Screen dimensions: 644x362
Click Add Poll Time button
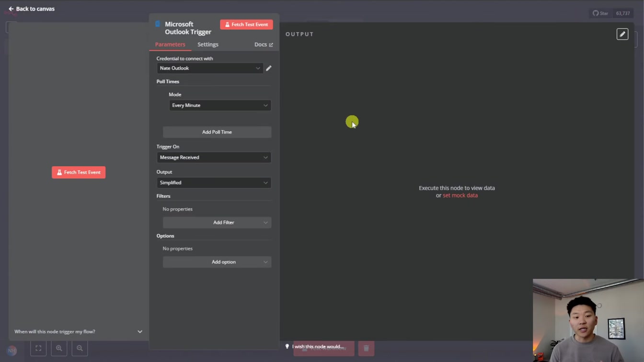click(217, 132)
